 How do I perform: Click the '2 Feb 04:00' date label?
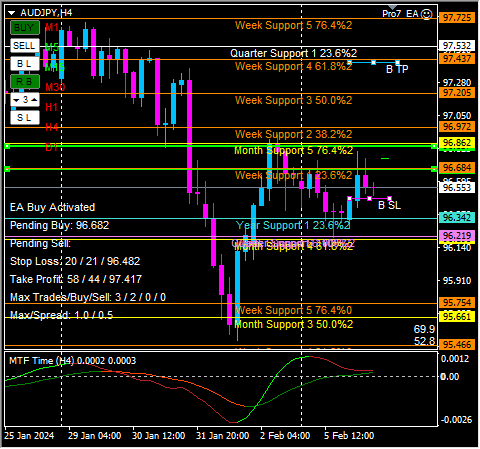[285, 436]
